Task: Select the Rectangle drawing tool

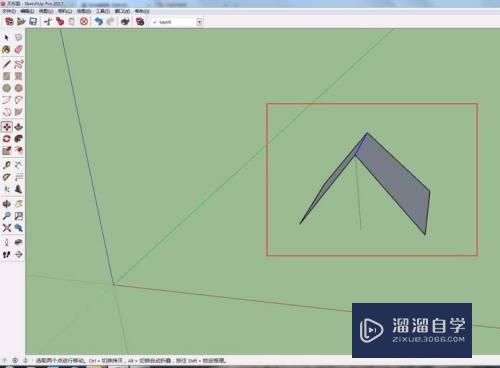Action: pyautogui.click(x=6, y=76)
